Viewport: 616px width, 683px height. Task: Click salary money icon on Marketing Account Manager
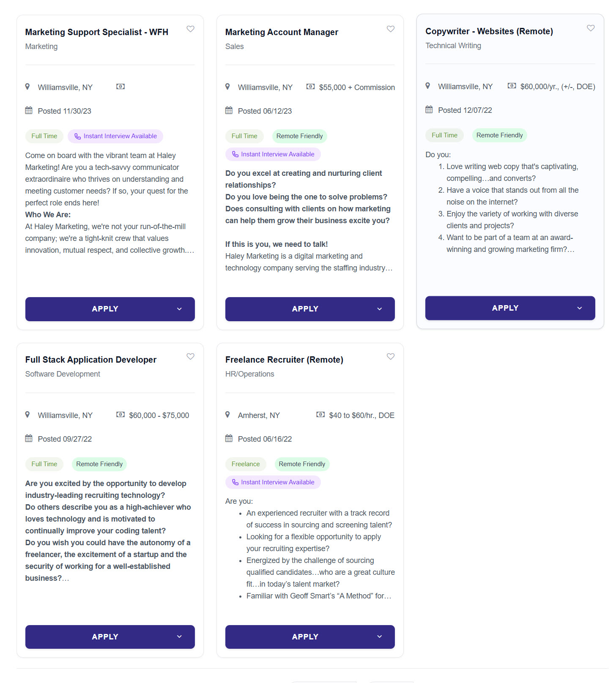tap(310, 87)
